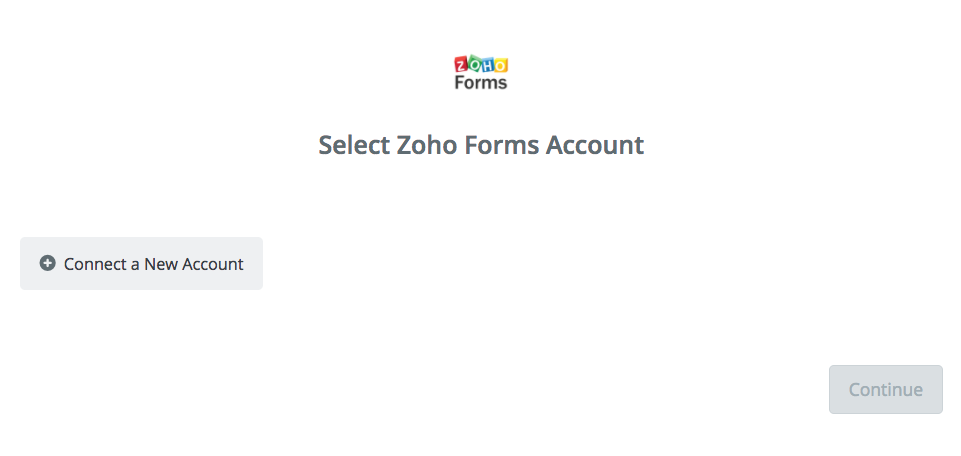Click the Select Zoho Forms Account heading
This screenshot has width=961, height=456.
[481, 145]
